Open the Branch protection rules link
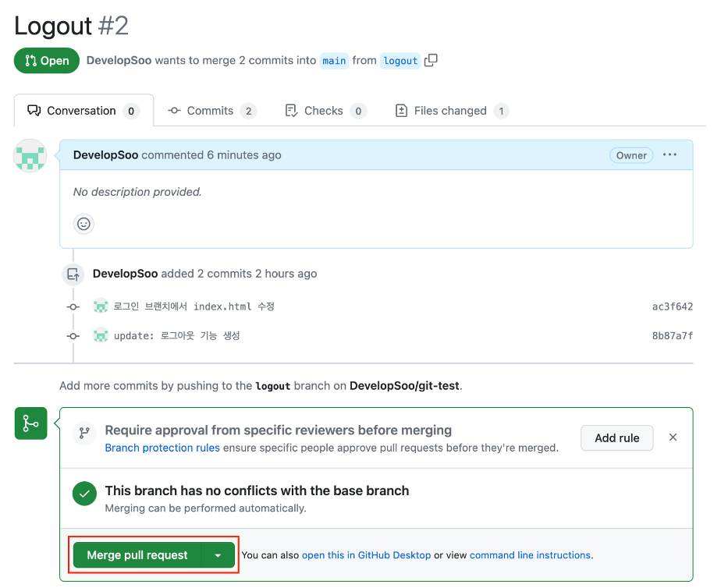 pyautogui.click(x=162, y=448)
